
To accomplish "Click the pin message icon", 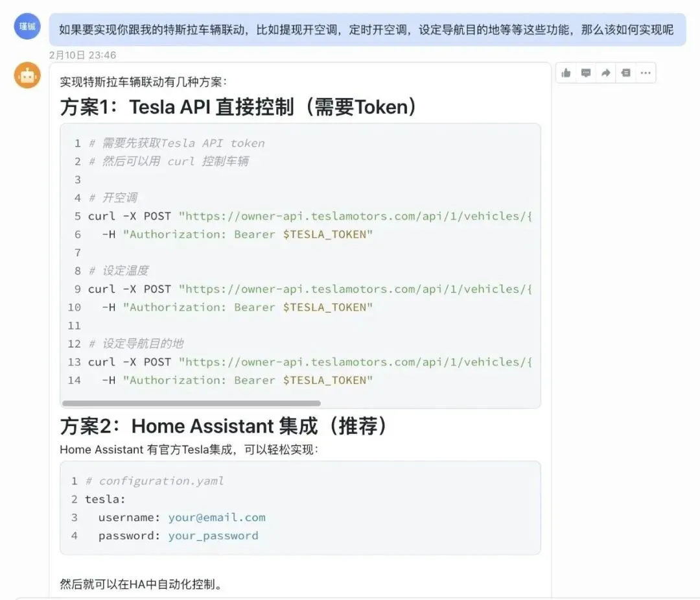I will [625, 73].
